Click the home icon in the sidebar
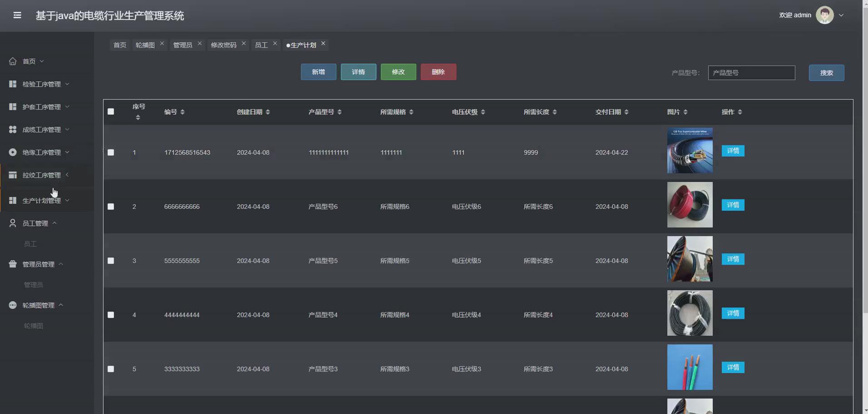868x414 pixels. 13,61
